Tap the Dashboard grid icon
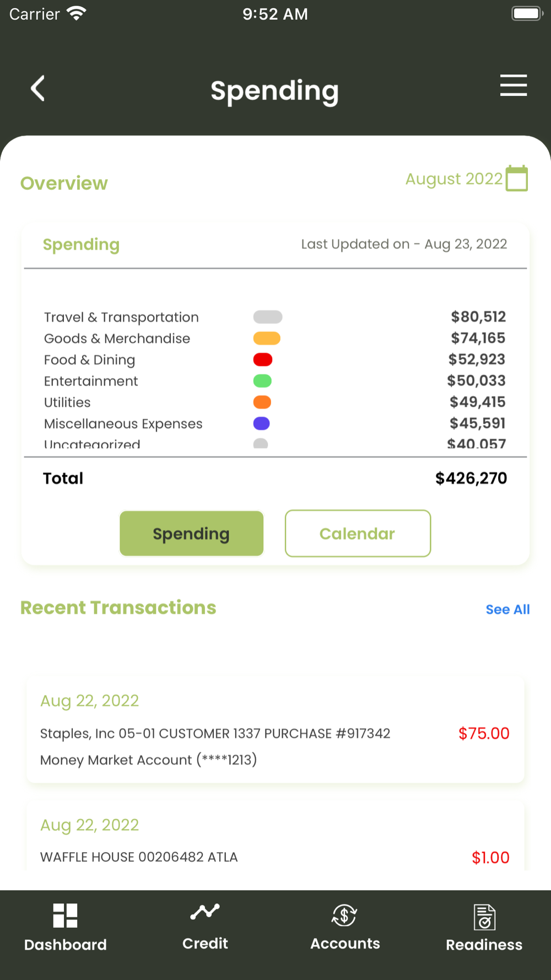 tap(65, 916)
